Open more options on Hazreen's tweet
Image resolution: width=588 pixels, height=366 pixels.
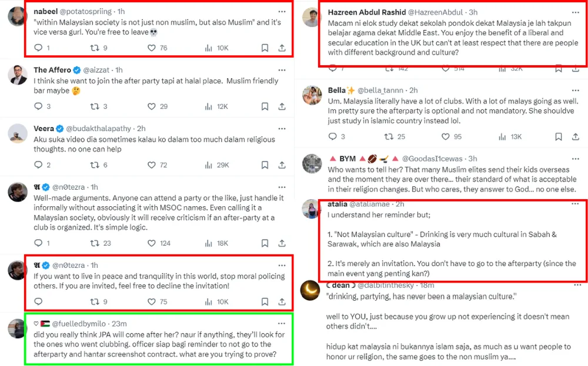coord(576,12)
